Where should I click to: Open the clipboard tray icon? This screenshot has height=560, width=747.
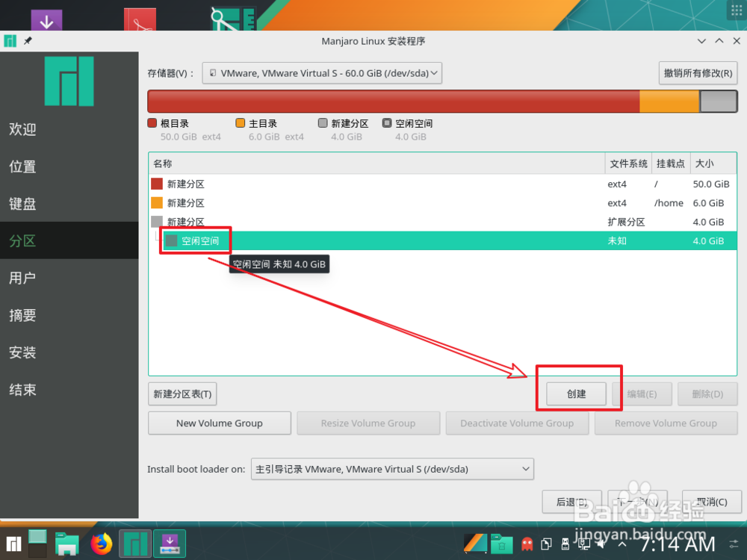click(547, 544)
